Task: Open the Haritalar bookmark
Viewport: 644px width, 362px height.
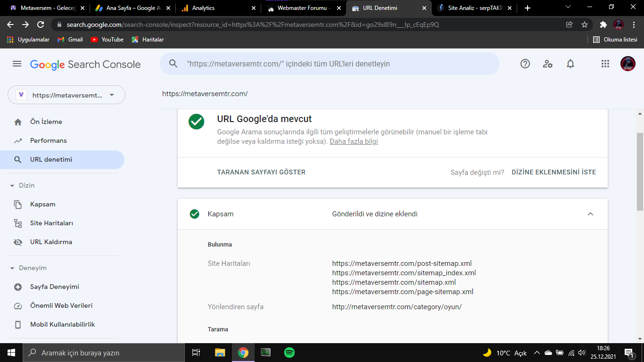Action: 148,40
